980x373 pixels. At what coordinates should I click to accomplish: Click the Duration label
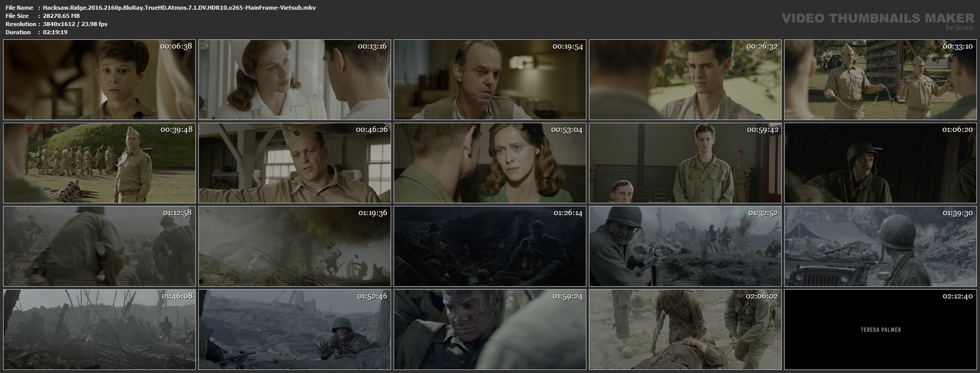click(x=18, y=32)
